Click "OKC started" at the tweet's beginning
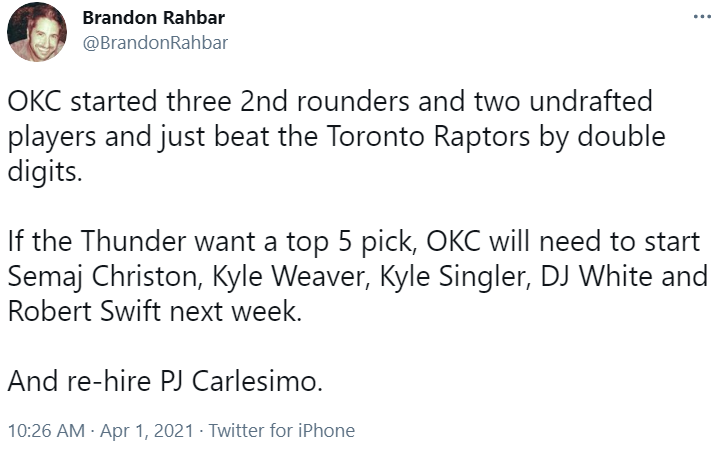 click(x=83, y=101)
